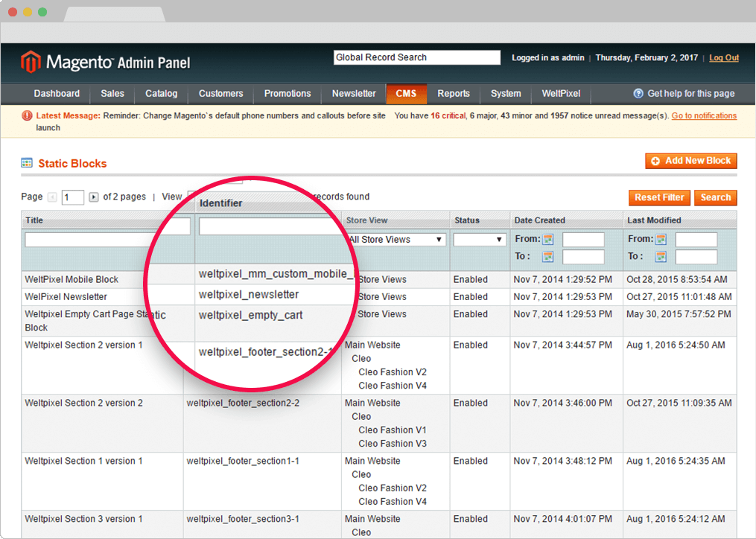The image size is (756, 539).
Task: Click the Add New Block button
Action: pyautogui.click(x=690, y=160)
